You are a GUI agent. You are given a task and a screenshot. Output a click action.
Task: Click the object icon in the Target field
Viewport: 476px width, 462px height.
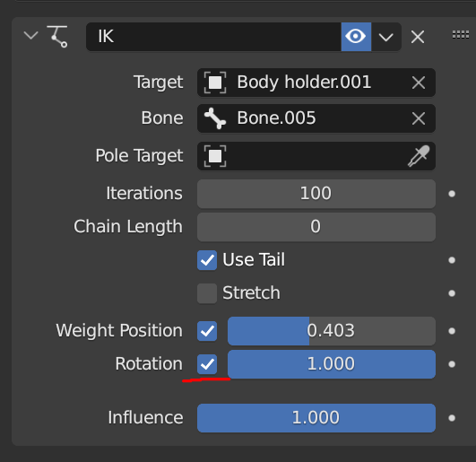pos(215,83)
